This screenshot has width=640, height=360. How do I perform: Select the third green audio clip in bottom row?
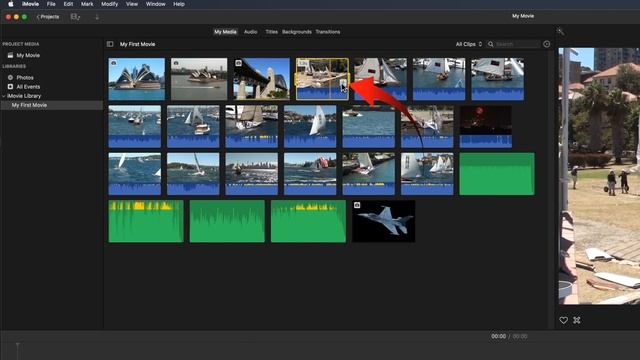[309, 221]
